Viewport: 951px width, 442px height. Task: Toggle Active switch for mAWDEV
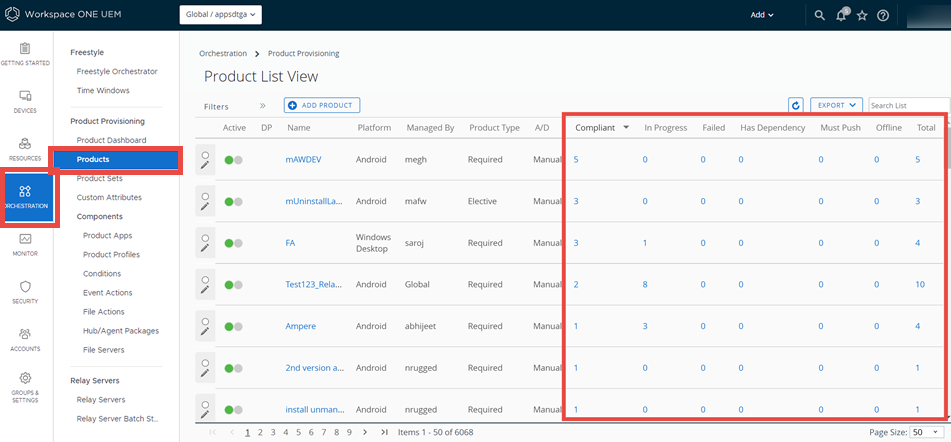(x=233, y=160)
